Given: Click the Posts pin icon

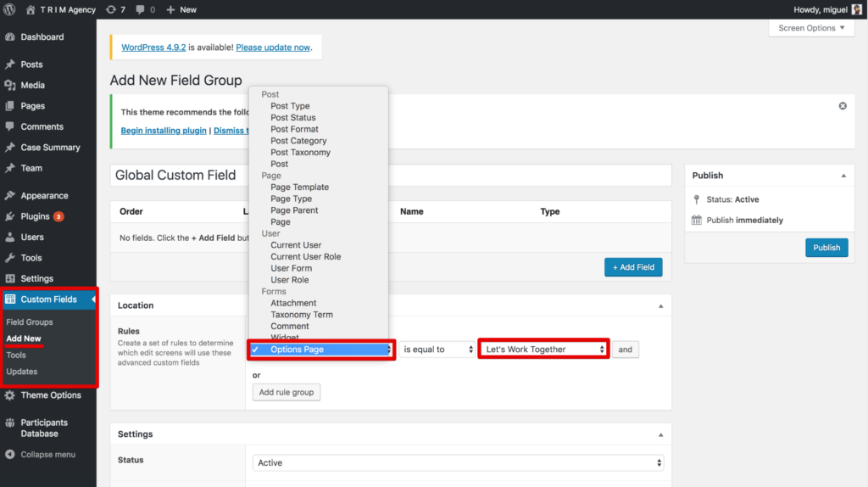Looking at the screenshot, I should click(10, 64).
